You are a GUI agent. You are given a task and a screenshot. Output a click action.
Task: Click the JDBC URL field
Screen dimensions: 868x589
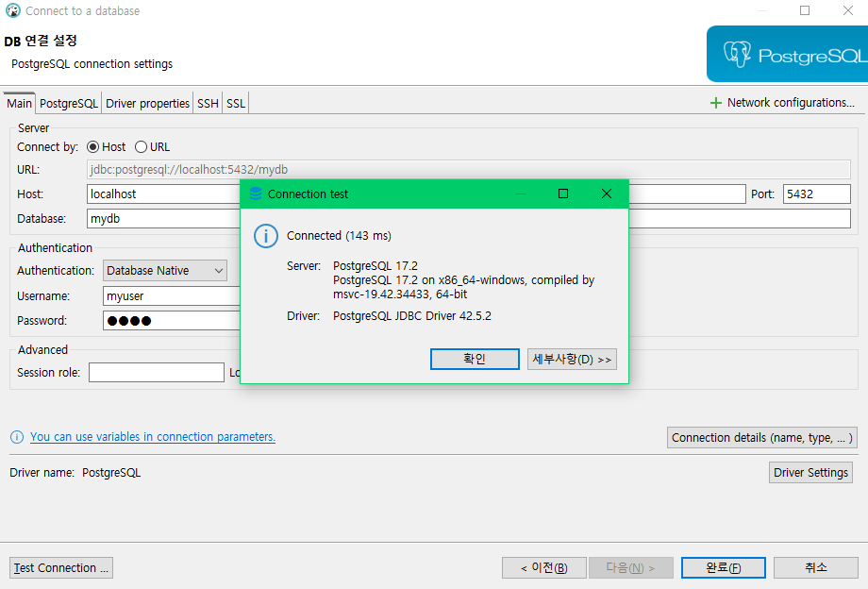pyautogui.click(x=468, y=169)
